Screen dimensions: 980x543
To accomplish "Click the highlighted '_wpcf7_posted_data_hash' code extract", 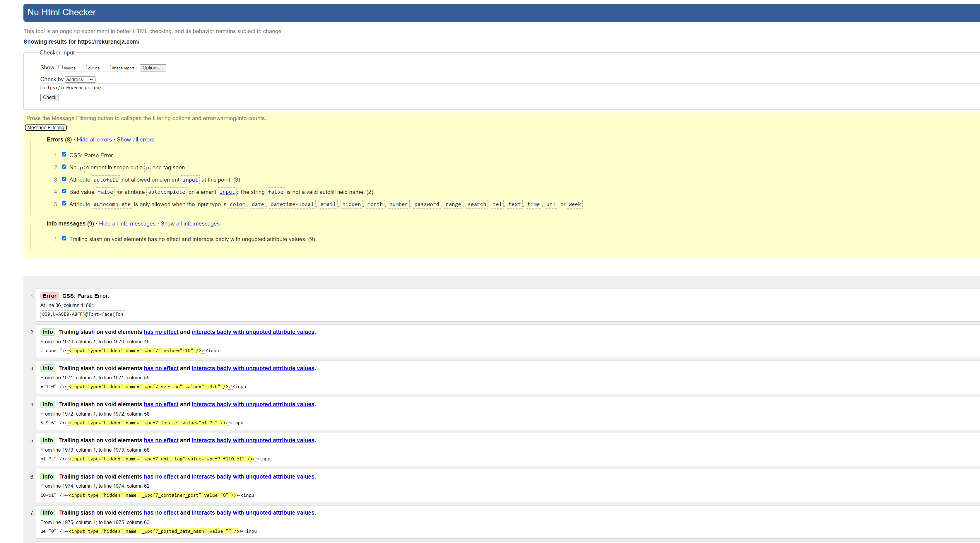I will (x=154, y=532).
